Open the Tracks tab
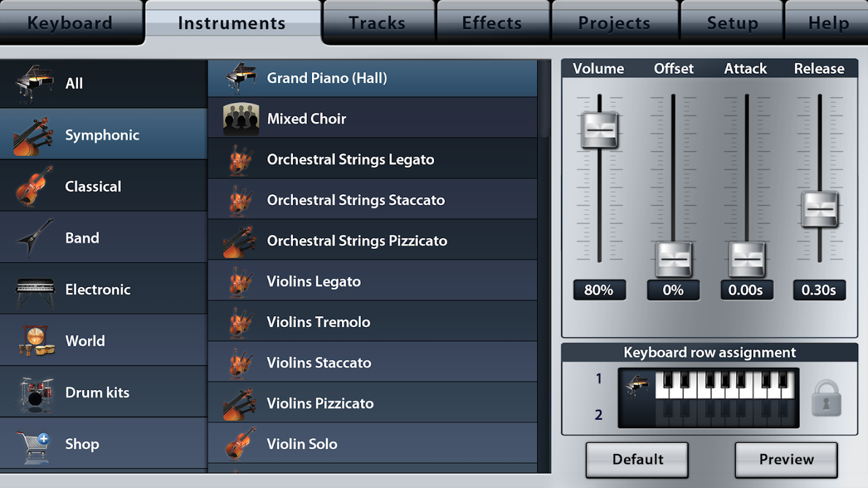 coord(377,23)
